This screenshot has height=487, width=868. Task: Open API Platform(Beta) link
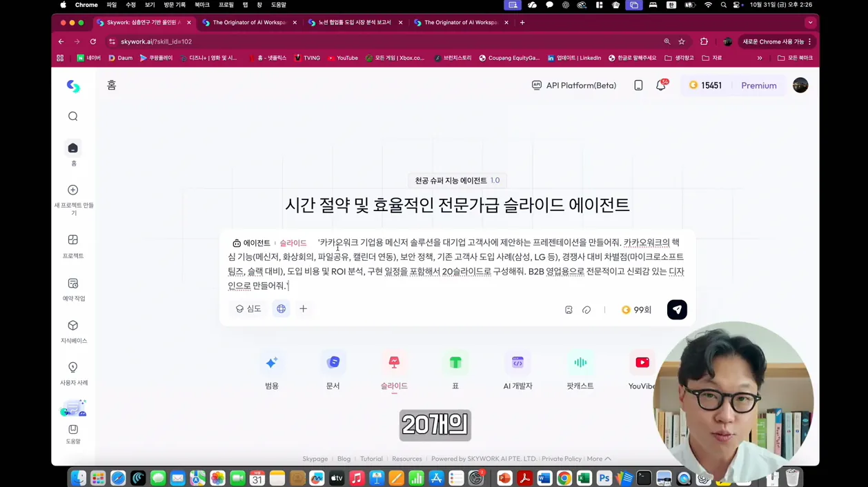[x=573, y=86]
